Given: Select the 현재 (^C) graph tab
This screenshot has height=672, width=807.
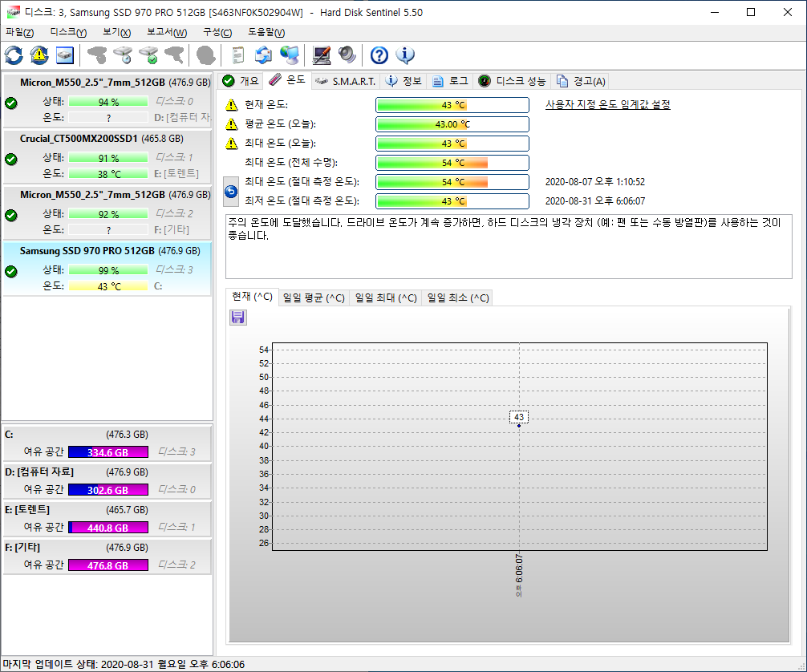Looking at the screenshot, I should tap(252, 297).
